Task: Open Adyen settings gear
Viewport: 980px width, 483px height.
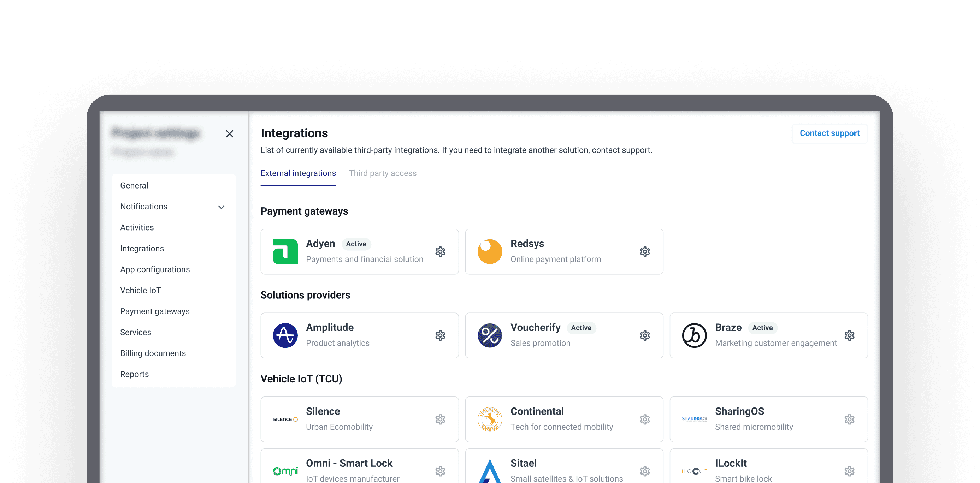Action: click(440, 252)
